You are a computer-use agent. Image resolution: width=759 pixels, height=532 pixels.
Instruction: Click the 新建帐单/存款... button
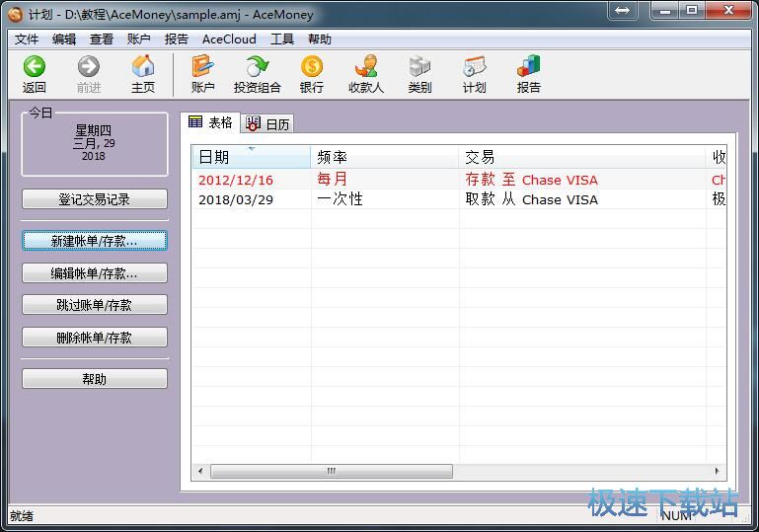click(x=95, y=241)
